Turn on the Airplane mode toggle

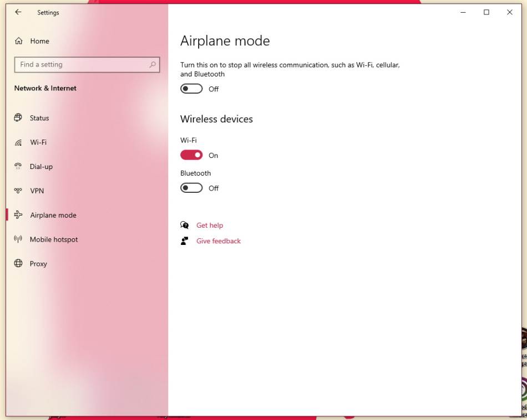tap(191, 89)
